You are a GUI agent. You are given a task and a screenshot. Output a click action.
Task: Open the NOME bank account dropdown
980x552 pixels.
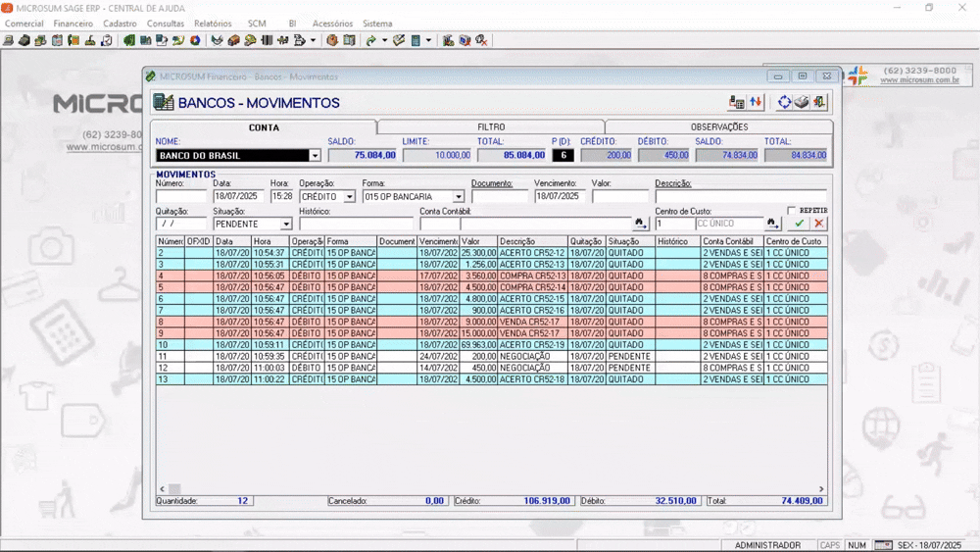[x=315, y=156]
